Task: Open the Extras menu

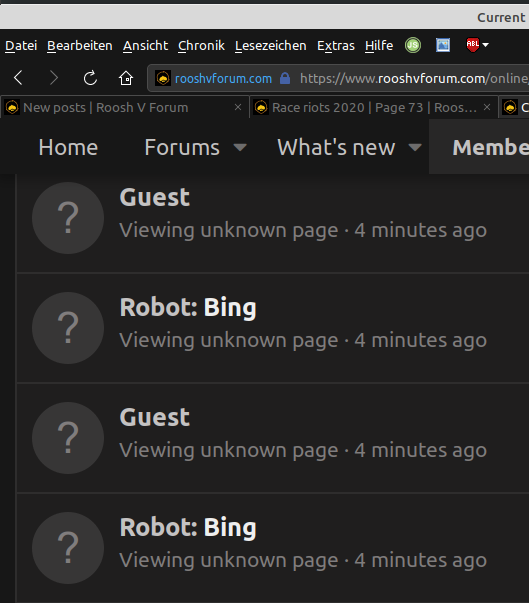Action: 336,46
